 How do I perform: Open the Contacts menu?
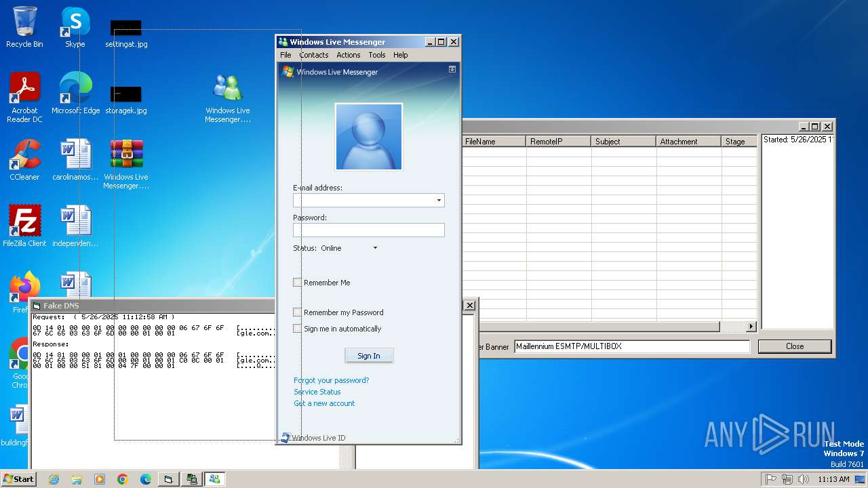(x=314, y=55)
